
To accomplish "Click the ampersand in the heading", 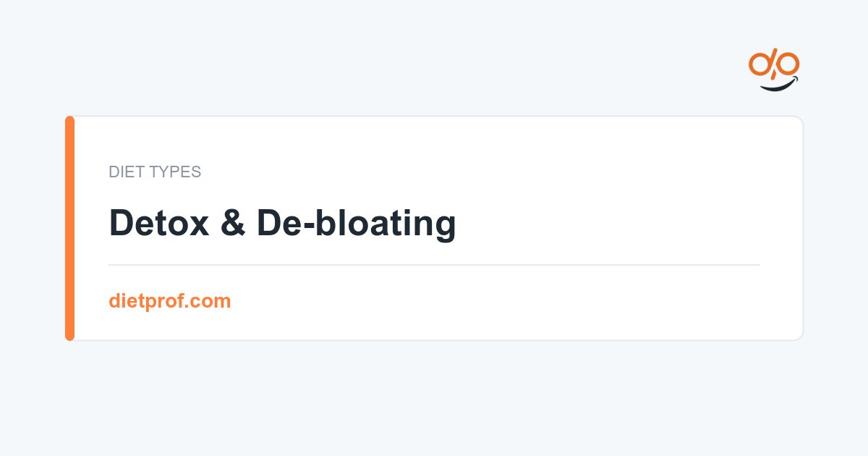I will [234, 223].
